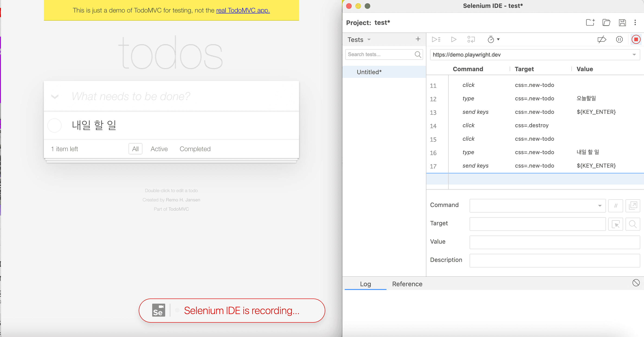Open the test execution speed dropdown
The image size is (644, 337).
[493, 39]
